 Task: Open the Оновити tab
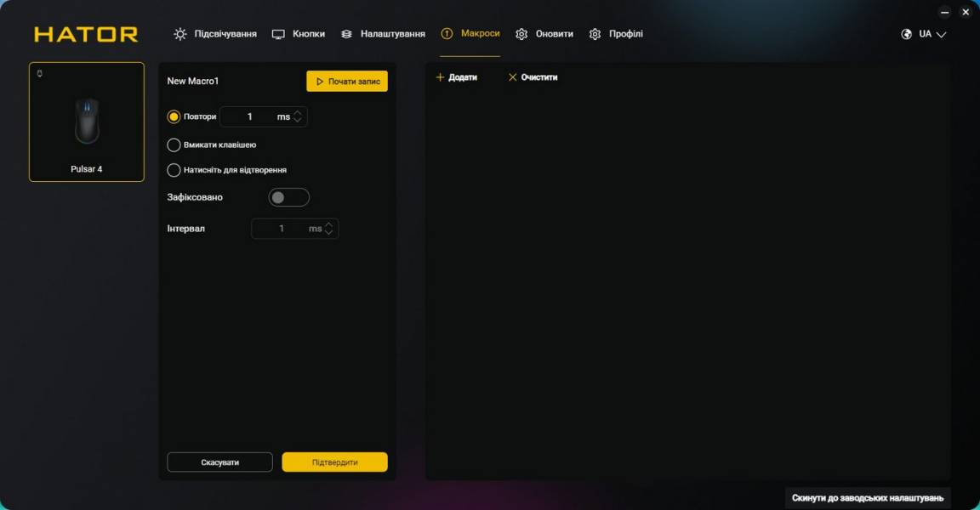pyautogui.click(x=544, y=34)
